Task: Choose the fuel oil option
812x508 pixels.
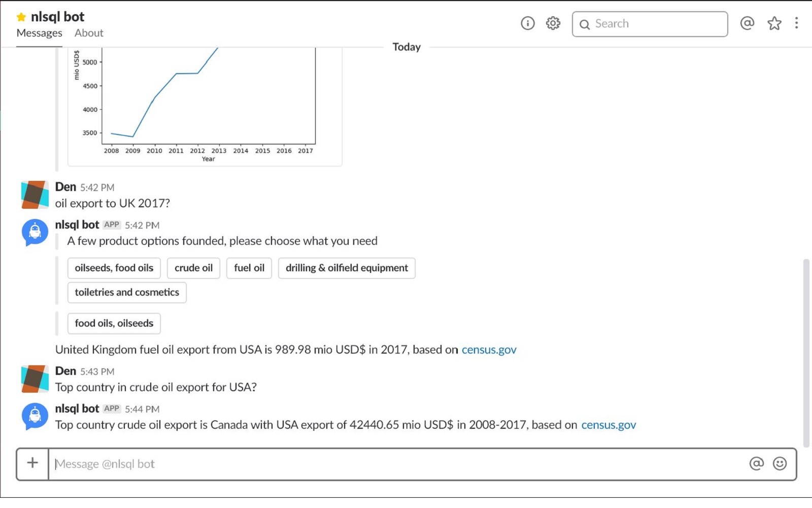Action: [249, 268]
